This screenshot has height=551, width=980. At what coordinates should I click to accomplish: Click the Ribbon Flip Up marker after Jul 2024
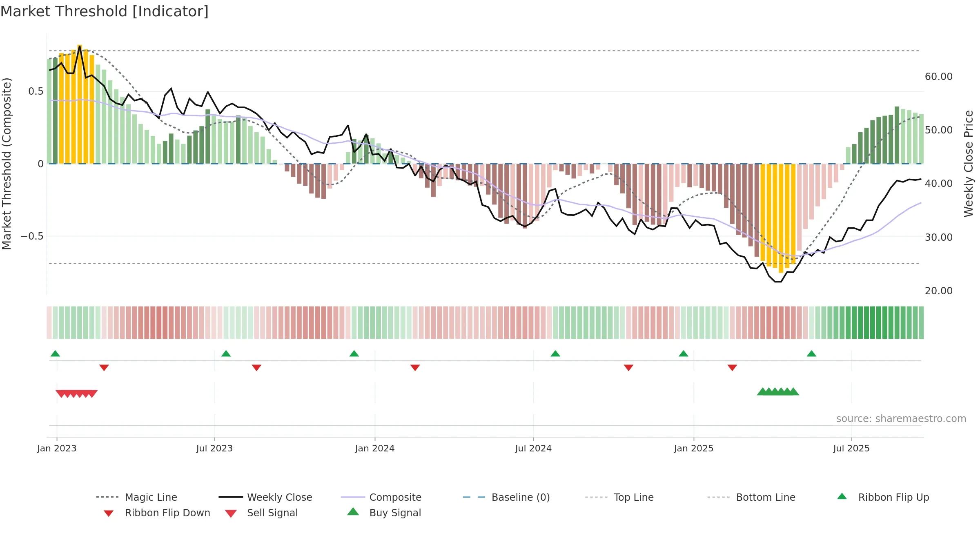tap(555, 353)
